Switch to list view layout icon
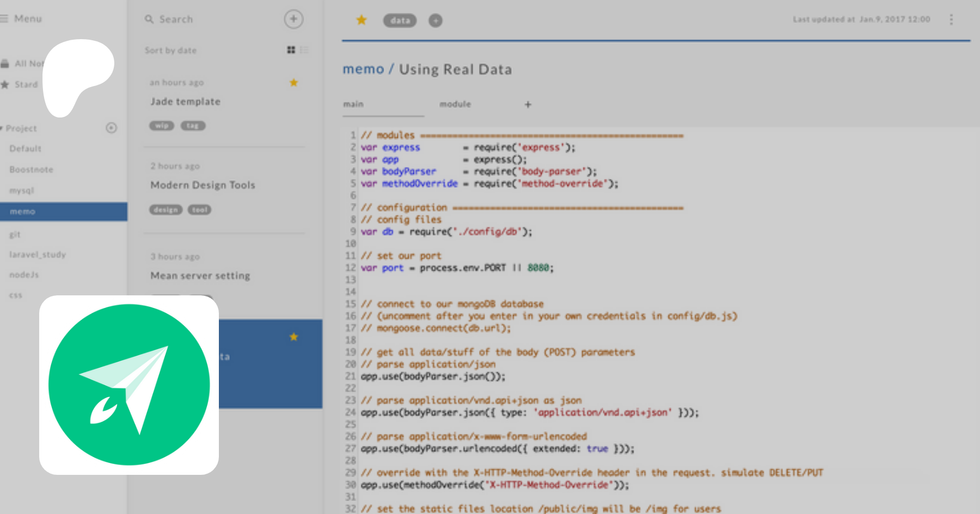Image resolution: width=980 pixels, height=514 pixels. pos(304,50)
